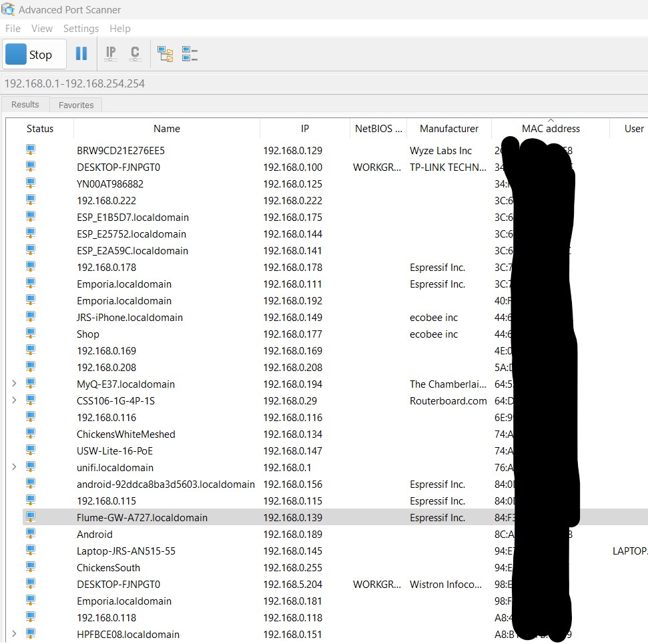Expand the HPFBCE08.localdomain row
The width and height of the screenshot is (648, 644).
tap(14, 634)
